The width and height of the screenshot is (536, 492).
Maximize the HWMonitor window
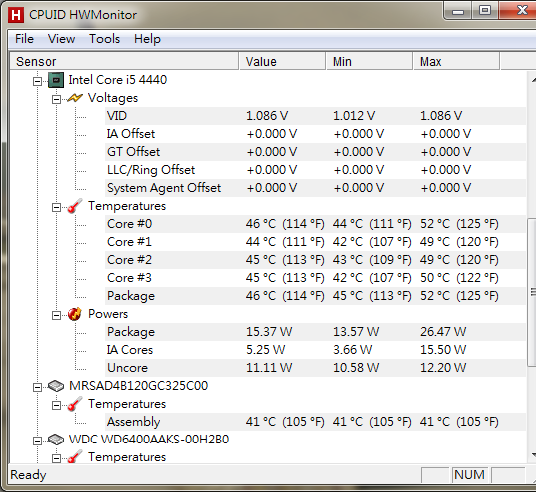[x=485, y=11]
